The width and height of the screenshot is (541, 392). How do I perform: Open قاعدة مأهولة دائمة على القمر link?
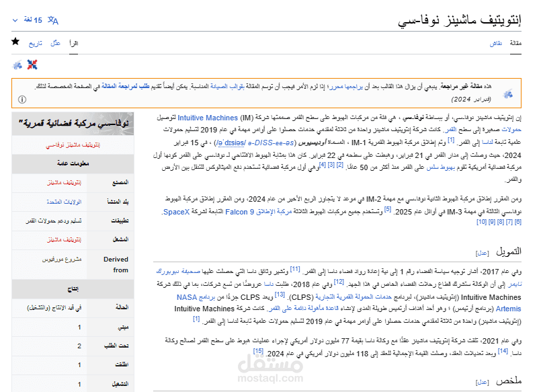(x=304, y=309)
